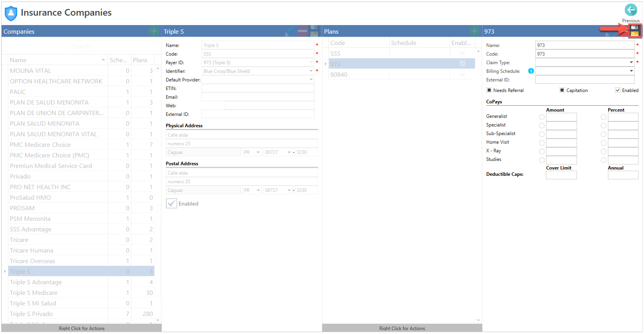Screen dimensions: 644x334
Task: Select Generalist Amount radio button
Action: click(542, 117)
